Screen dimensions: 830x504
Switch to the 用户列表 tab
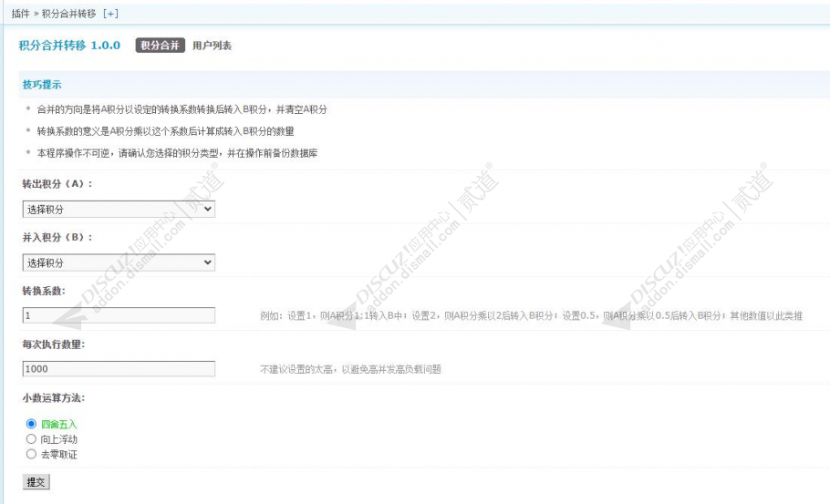click(x=212, y=46)
